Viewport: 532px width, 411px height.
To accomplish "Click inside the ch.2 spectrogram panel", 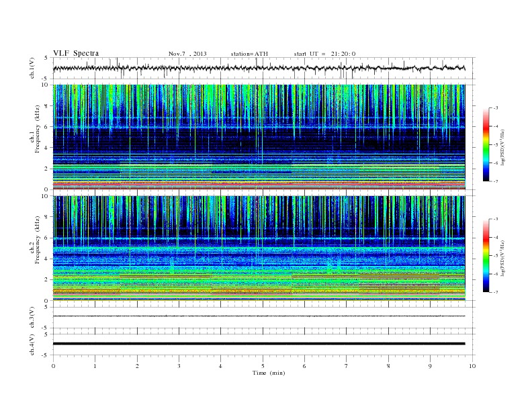I will pyautogui.click(x=259, y=248).
